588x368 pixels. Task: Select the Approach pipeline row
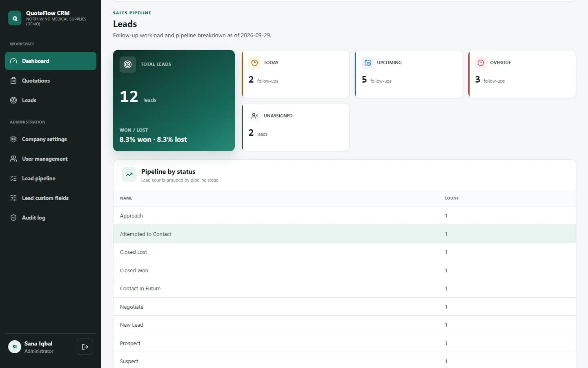[345, 215]
